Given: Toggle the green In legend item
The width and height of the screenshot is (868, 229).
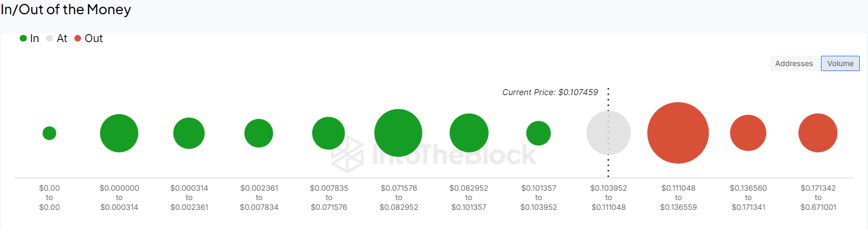Looking at the screenshot, I should point(30,38).
